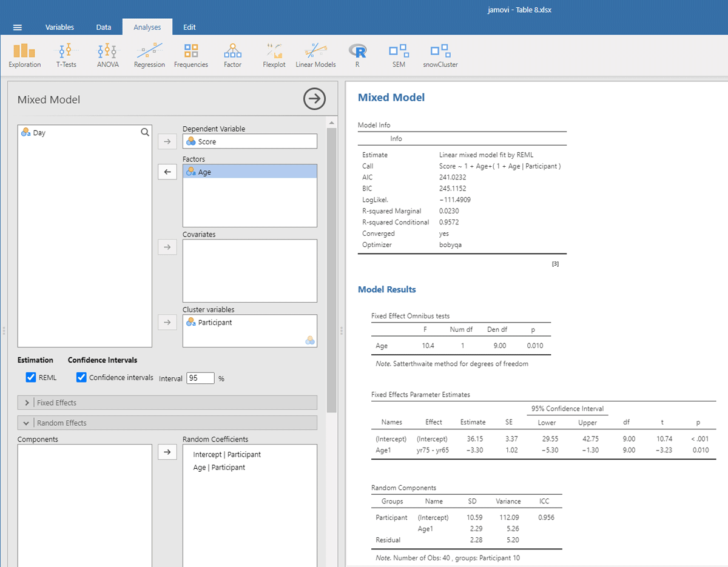This screenshot has width=728, height=567.
Task: Open the Regression analysis menu
Action: coord(149,55)
